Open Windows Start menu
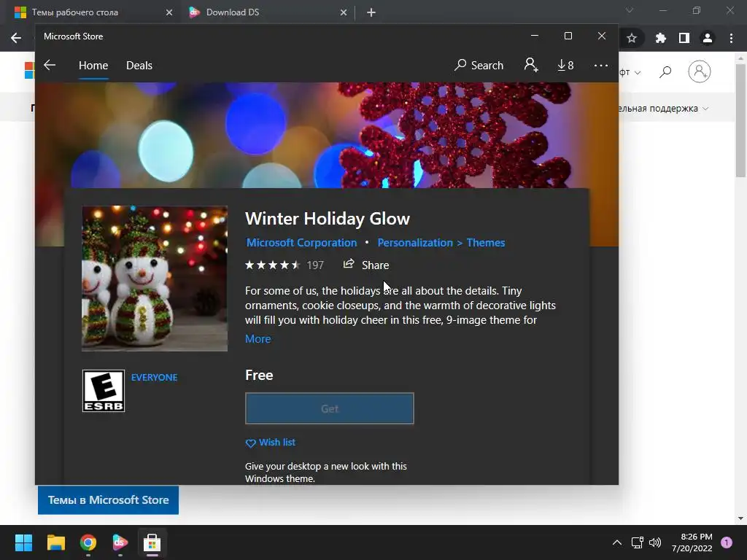Viewport: 747px width, 560px height. click(x=23, y=542)
